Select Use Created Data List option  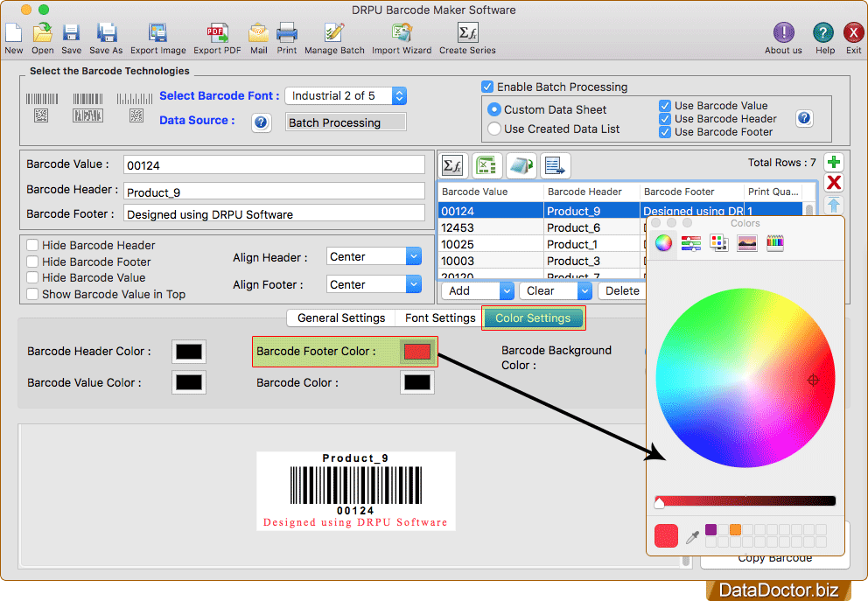pos(494,129)
